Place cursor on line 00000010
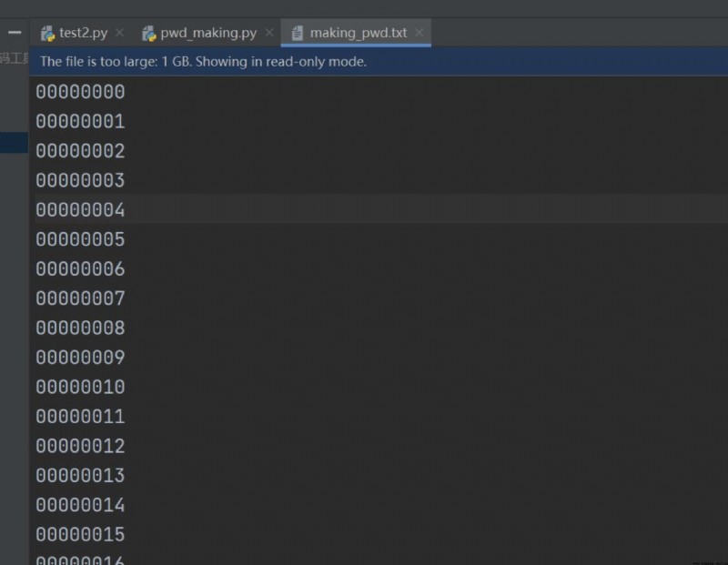Viewport: 728px width, 565px height. (x=80, y=388)
